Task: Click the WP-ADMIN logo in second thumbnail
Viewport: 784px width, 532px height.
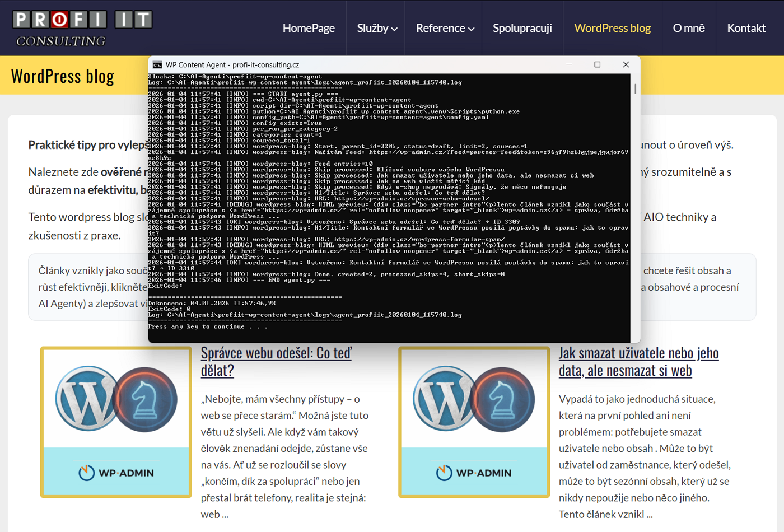Action: pyautogui.click(x=474, y=473)
